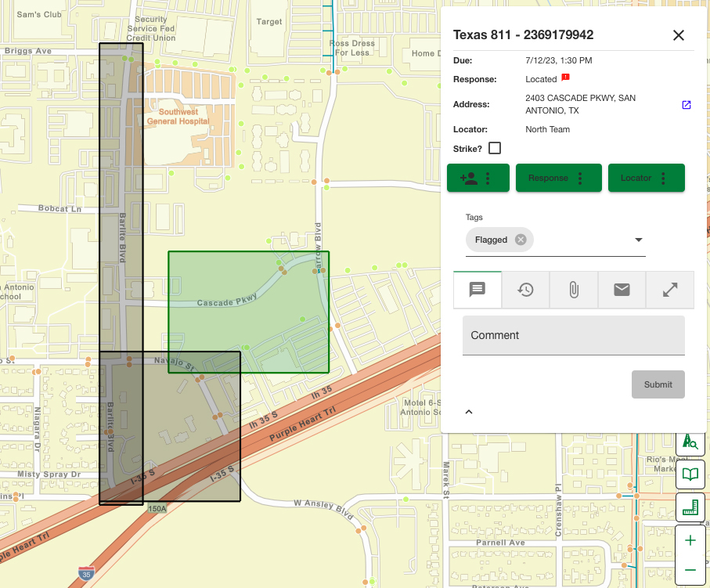Zoom in with the plus button
The image size is (710, 588).
click(690, 540)
